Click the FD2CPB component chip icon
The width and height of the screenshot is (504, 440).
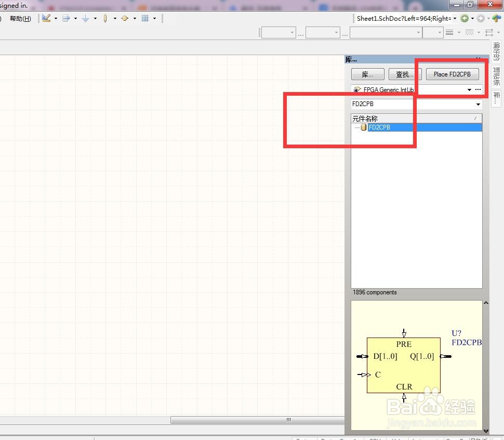364,127
